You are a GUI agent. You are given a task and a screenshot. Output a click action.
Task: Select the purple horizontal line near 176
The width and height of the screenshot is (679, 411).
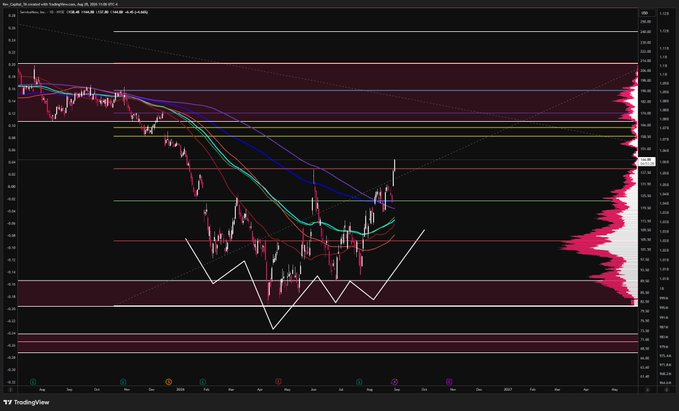375,113
